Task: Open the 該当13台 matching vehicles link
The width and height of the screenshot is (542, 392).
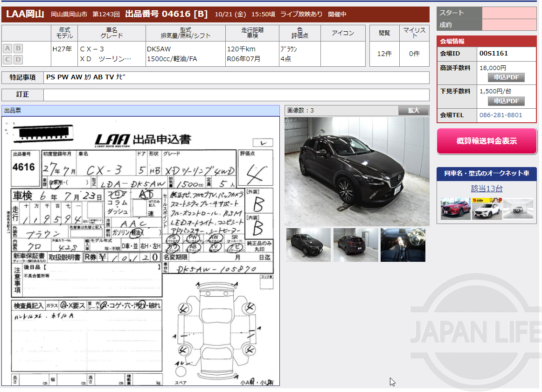Action: coord(486,189)
